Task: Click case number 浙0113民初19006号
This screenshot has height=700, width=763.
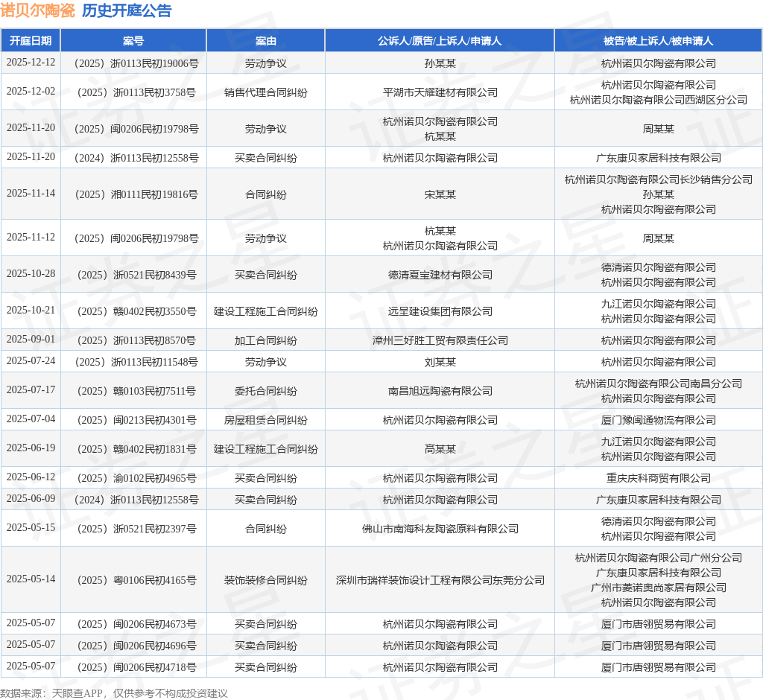Action: [136, 63]
